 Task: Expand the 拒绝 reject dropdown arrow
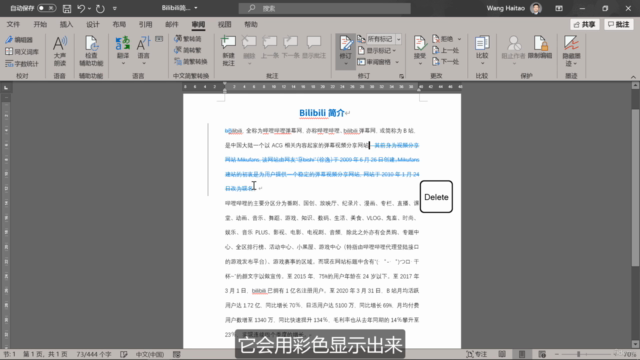pyautogui.click(x=459, y=39)
